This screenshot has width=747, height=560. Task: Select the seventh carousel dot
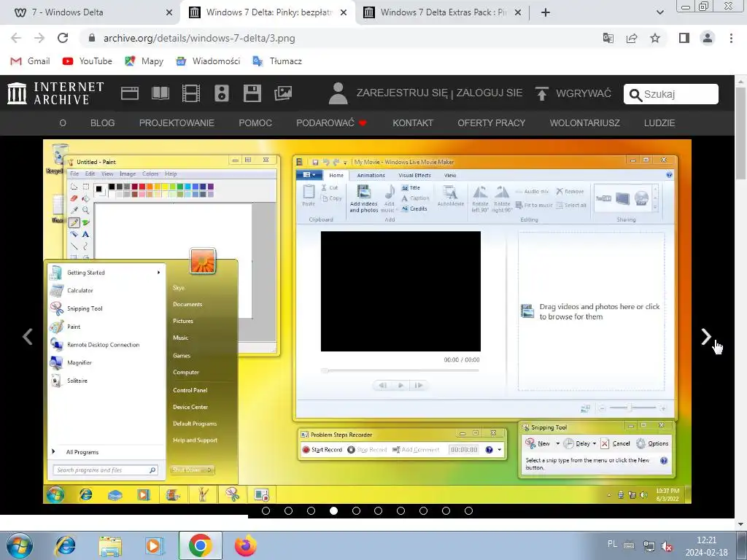400,511
